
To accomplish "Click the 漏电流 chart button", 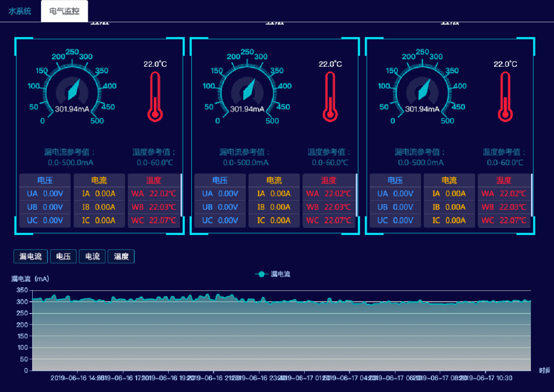I will pos(31,257).
